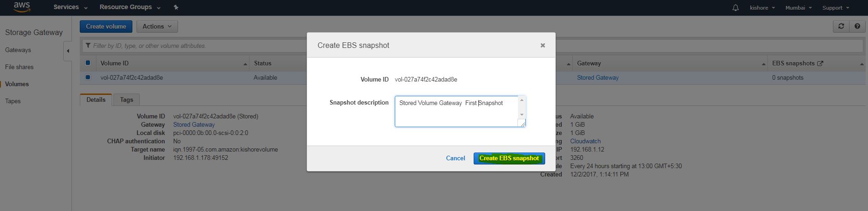
Task: Expand the Resource Groups dropdown
Action: point(130,7)
